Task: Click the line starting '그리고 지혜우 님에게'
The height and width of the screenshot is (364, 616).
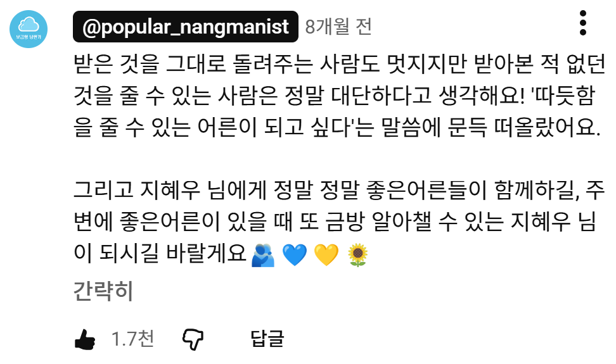Action: [339, 190]
